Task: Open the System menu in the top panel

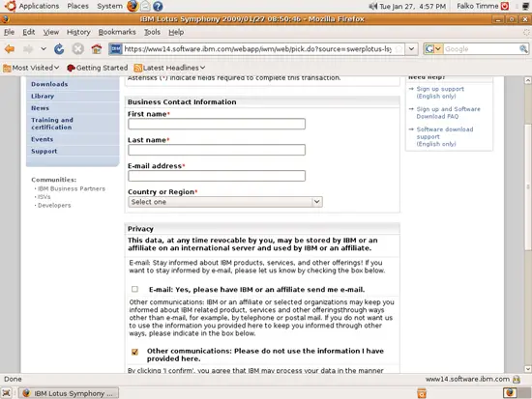Action: [x=109, y=6]
